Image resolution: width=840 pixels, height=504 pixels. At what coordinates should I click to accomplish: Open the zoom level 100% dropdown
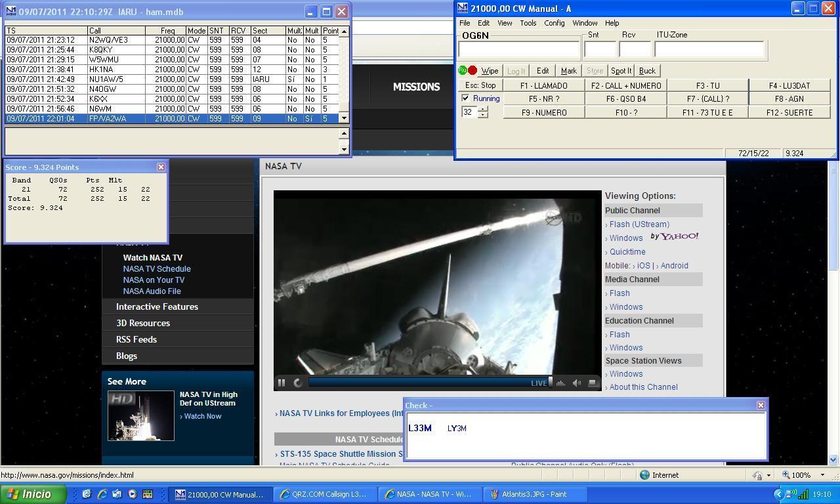(822, 475)
